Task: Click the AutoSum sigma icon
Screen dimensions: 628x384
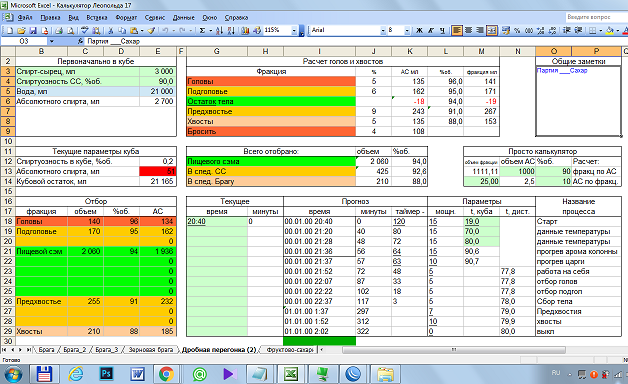Action: click(203, 30)
